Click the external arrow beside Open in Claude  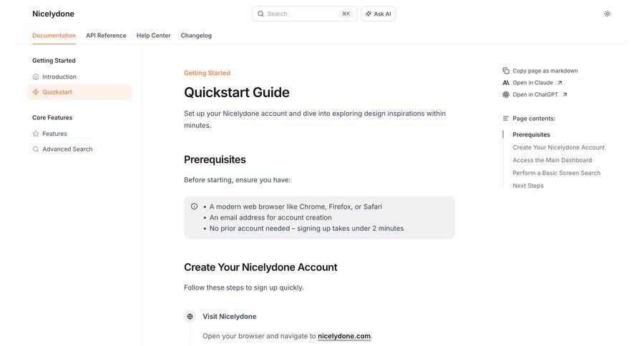coord(560,83)
